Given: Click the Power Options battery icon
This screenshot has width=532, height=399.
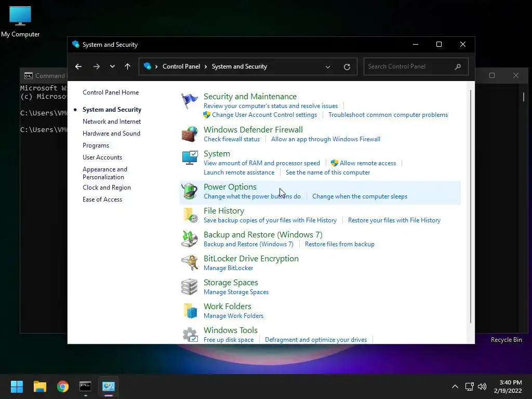Looking at the screenshot, I should pos(189,191).
